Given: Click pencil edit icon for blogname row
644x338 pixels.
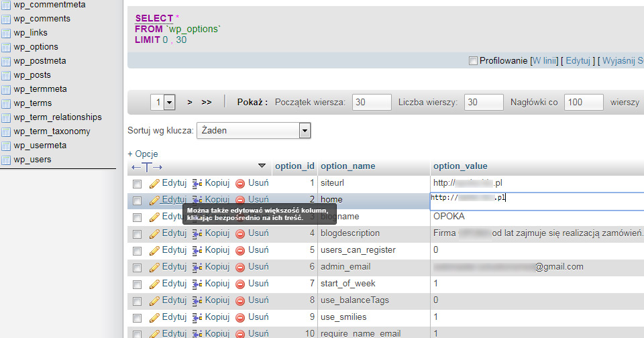Looking at the screenshot, I should 154,217.
